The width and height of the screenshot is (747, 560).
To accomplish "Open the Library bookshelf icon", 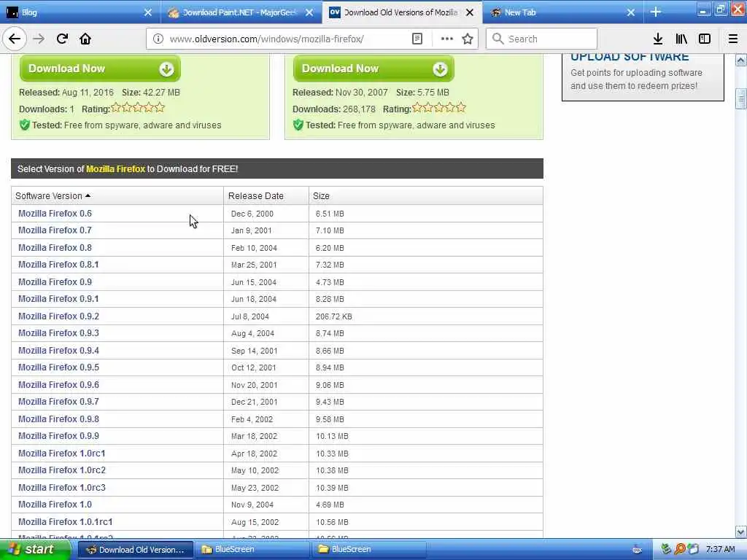I will coord(681,39).
